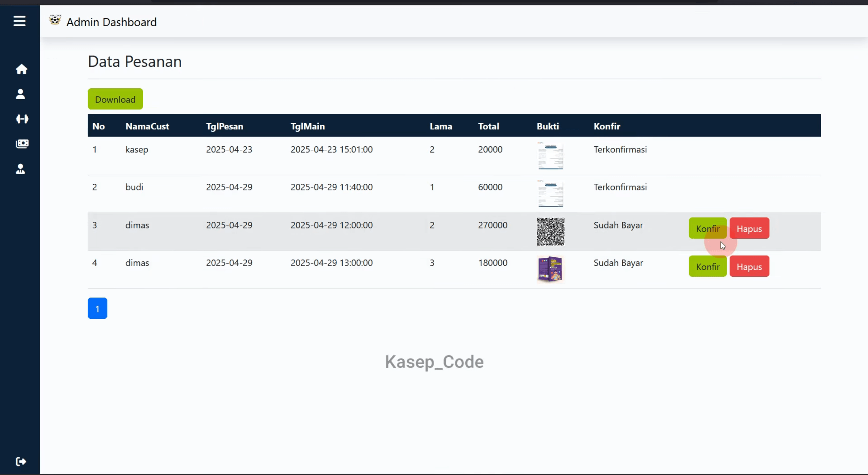The width and height of the screenshot is (868, 475).
Task: Click Terkonfirmasi status in budi row
Action: tap(620, 187)
